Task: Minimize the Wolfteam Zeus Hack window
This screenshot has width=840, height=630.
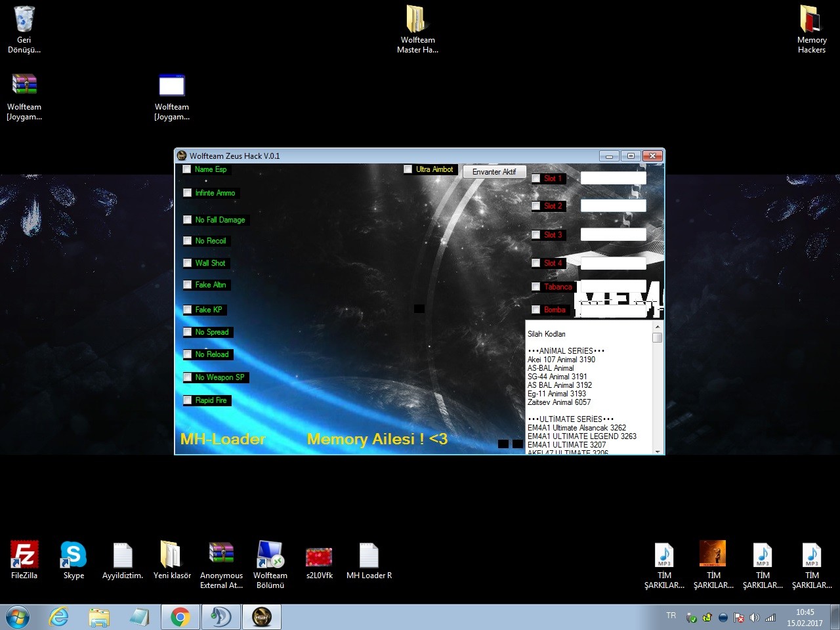Action: click(609, 156)
